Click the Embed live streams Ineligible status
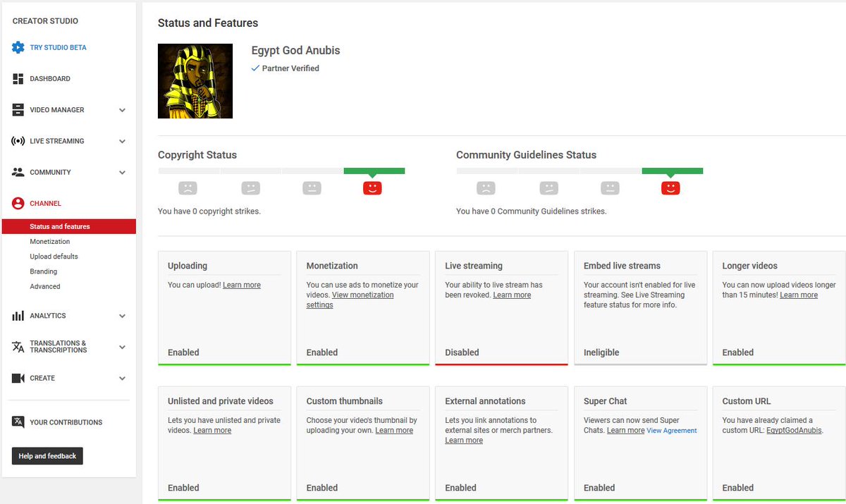This screenshot has height=504, width=846. point(601,352)
